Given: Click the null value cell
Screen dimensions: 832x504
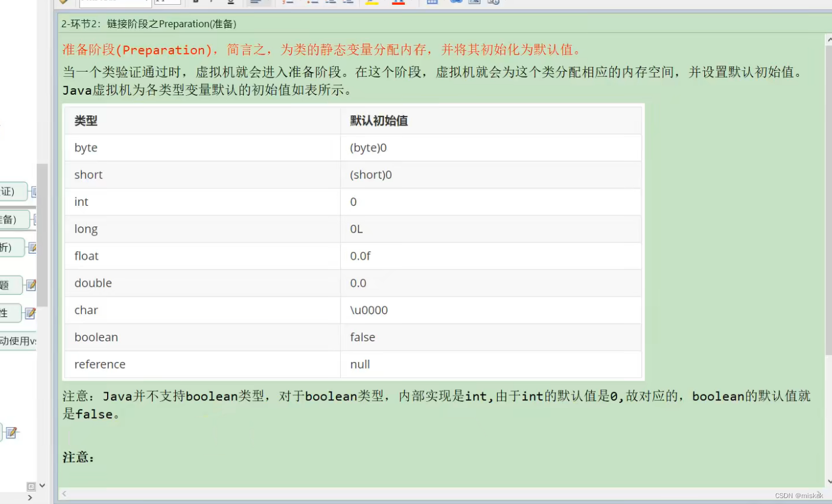Looking at the screenshot, I should pos(491,364).
